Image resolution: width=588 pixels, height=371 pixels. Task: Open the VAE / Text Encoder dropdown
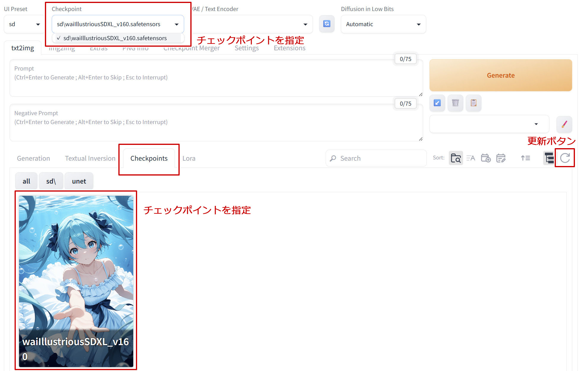[x=253, y=24]
